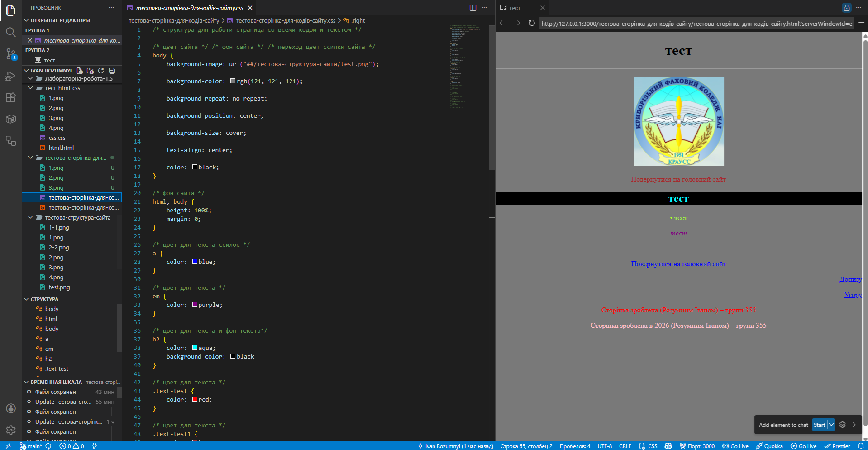This screenshot has height=450, width=868.
Task: Click the aqua color swatch in code
Action: (x=195, y=348)
